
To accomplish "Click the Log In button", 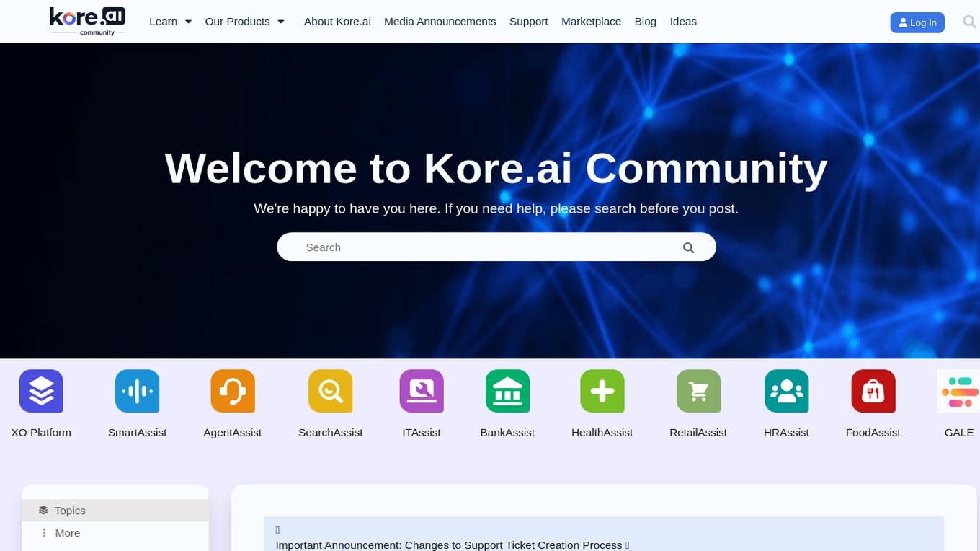I will pos(917,22).
